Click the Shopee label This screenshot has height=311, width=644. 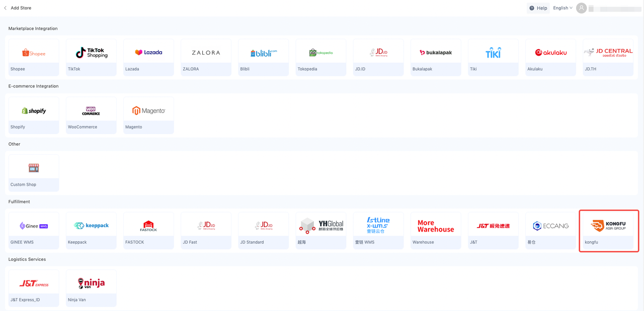18,69
